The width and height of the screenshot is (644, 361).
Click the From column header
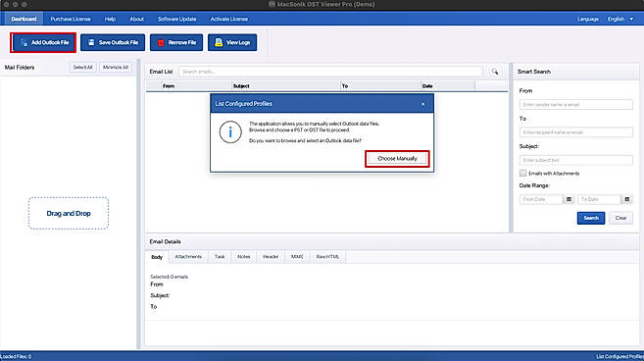coord(196,86)
